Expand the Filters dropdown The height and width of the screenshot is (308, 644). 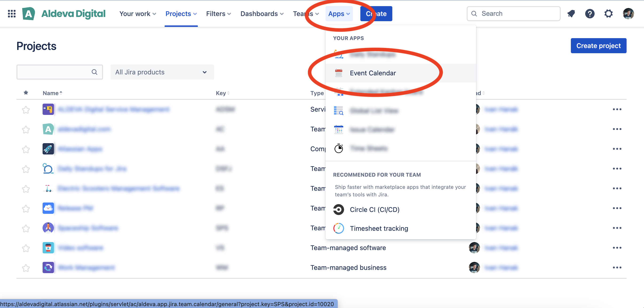coord(219,14)
